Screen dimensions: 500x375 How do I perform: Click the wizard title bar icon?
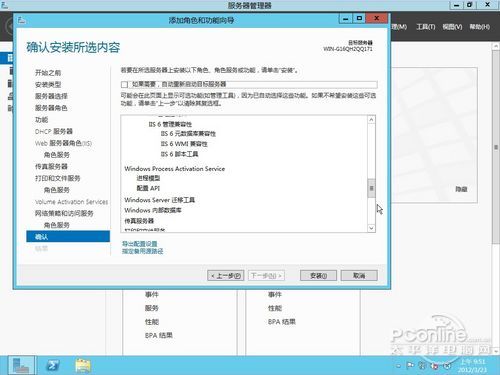pyautogui.click(x=22, y=20)
